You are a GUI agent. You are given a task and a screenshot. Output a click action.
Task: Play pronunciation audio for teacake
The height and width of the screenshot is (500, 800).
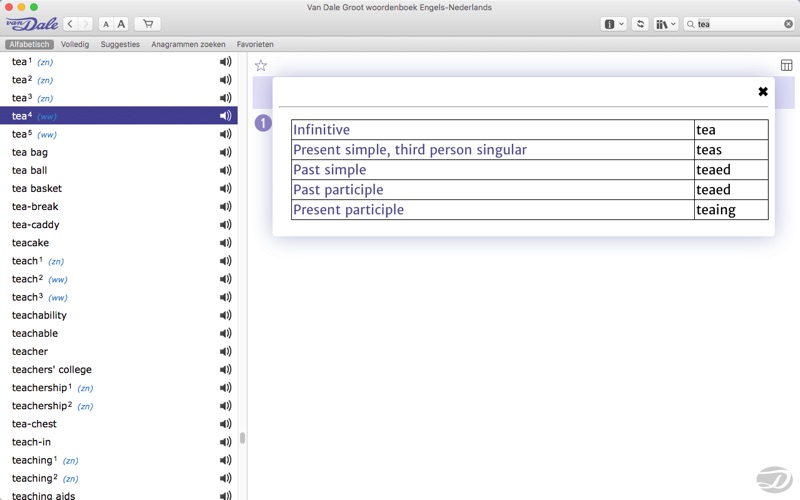click(x=225, y=243)
